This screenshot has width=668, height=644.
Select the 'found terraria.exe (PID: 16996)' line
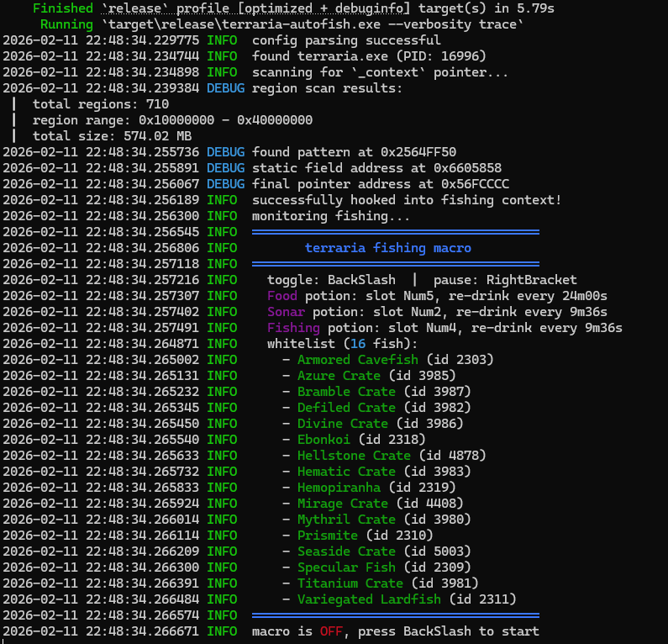coord(369,56)
